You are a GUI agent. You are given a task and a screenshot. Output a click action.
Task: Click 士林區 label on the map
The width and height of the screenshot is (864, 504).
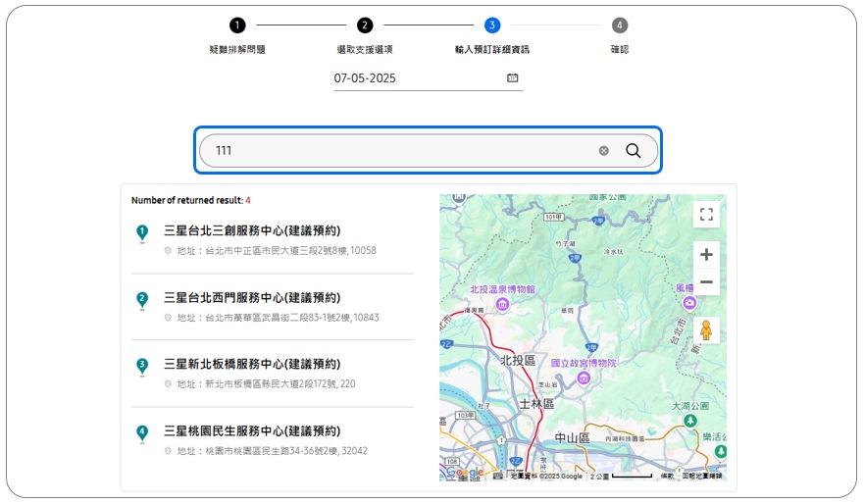pyautogui.click(x=536, y=404)
